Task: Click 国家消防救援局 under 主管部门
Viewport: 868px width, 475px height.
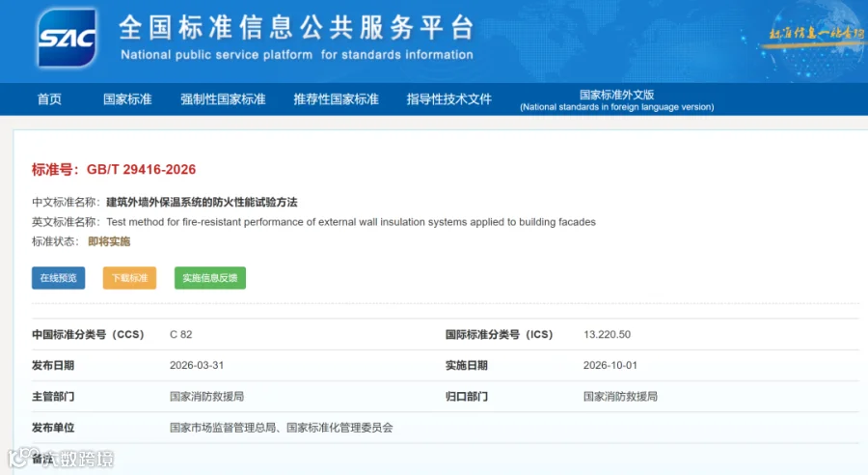Action: click(206, 396)
